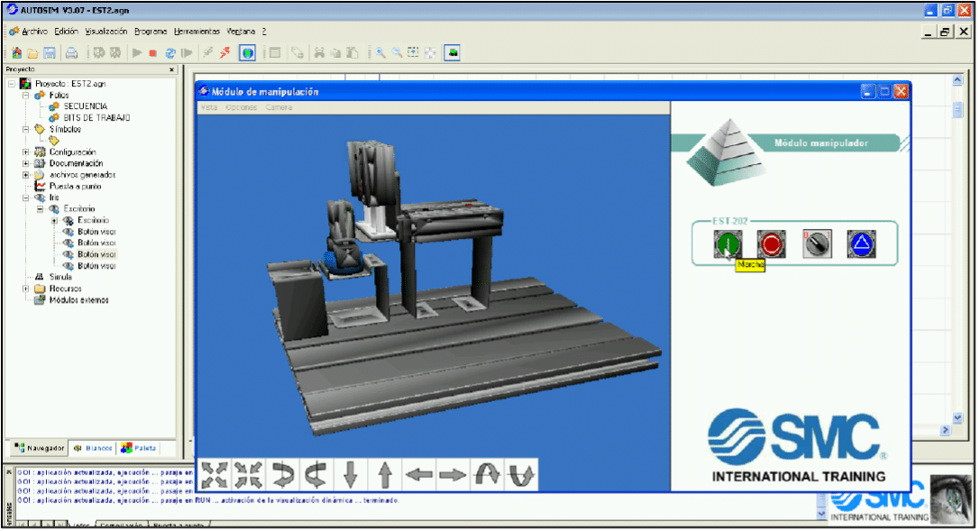Click the green play icon in main toolbar
This screenshot has width=980, height=531.
point(137,53)
